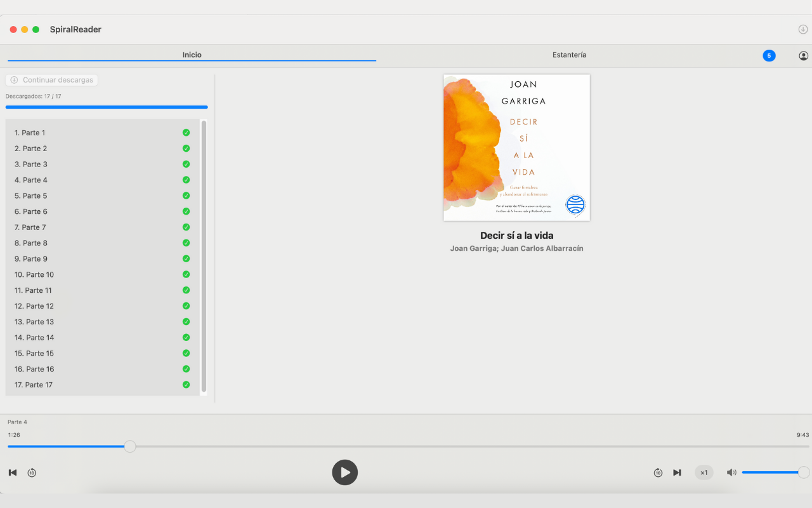Select chapter 16. Parte 16

coord(103,369)
